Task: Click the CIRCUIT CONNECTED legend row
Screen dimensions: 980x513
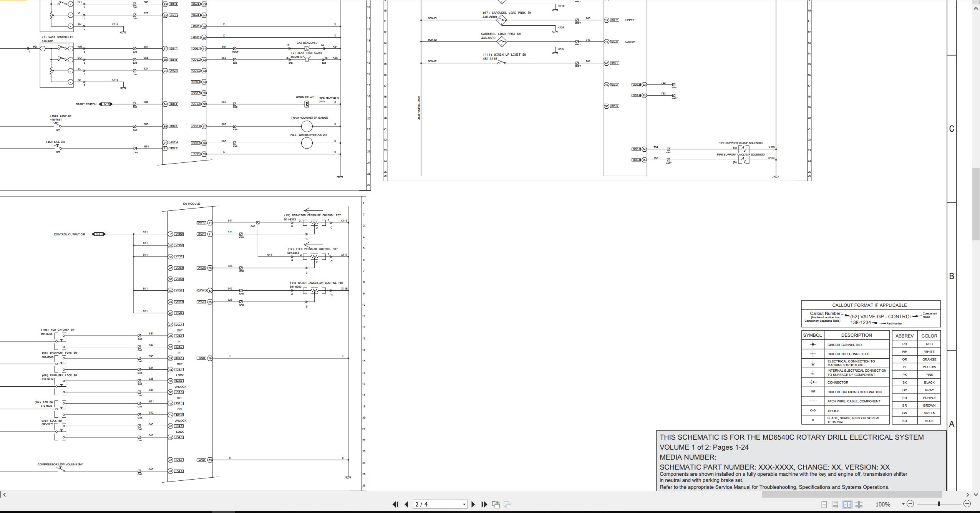Action: click(845, 344)
